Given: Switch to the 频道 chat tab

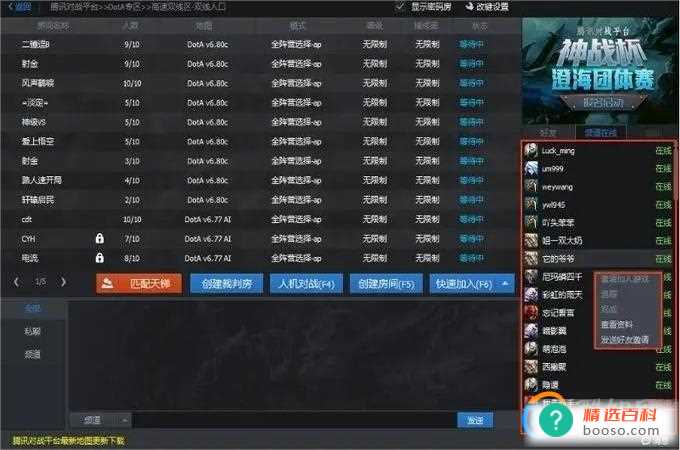Looking at the screenshot, I should point(33,354).
